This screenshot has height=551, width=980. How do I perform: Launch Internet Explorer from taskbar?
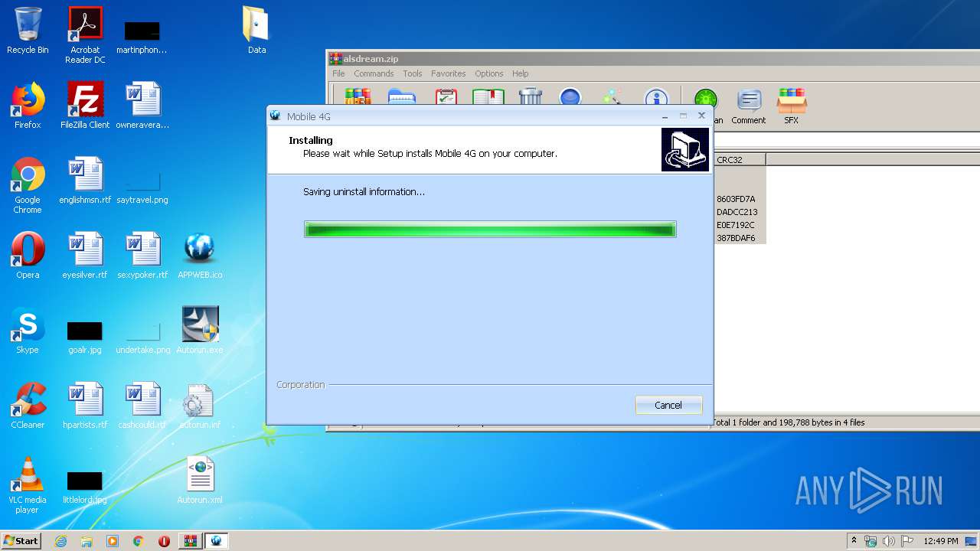point(60,541)
